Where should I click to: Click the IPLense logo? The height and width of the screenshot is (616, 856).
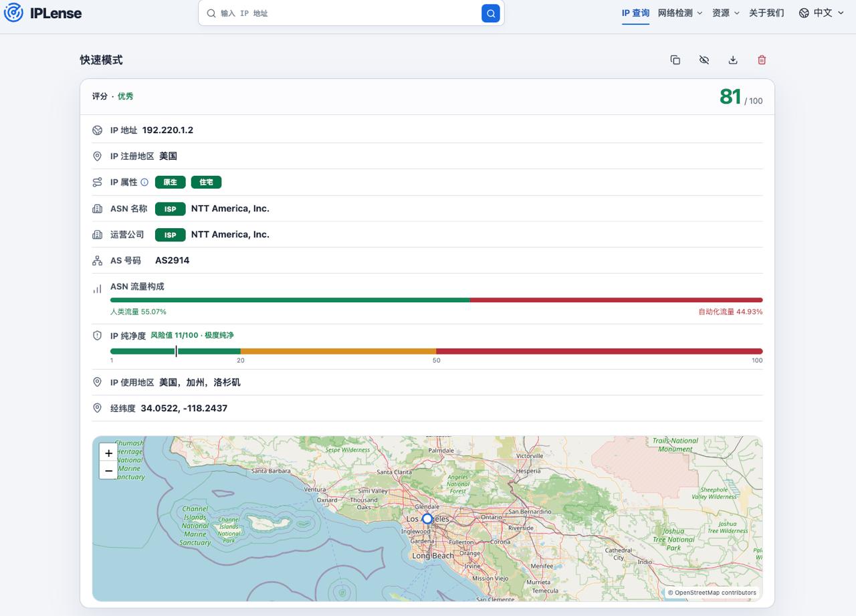click(x=43, y=13)
